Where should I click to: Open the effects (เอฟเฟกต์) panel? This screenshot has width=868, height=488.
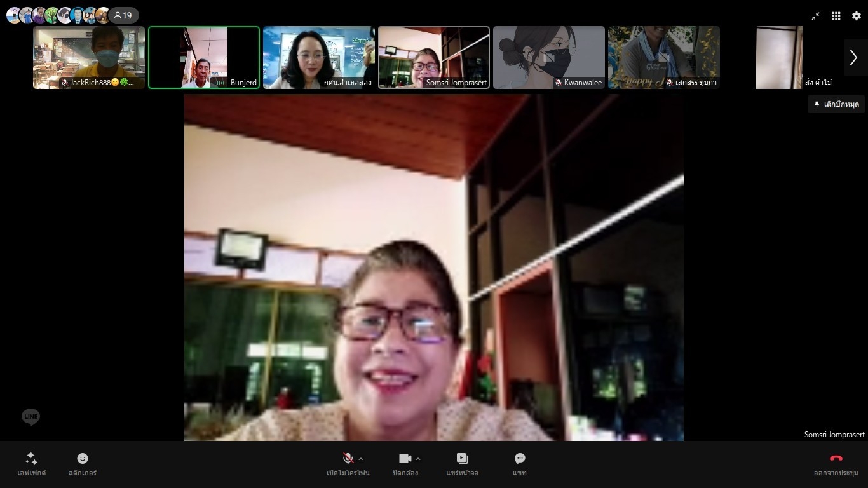(x=31, y=464)
